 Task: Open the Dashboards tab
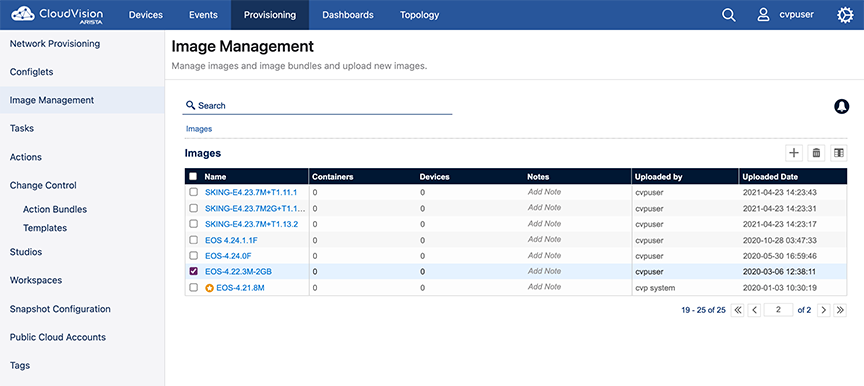coord(348,15)
